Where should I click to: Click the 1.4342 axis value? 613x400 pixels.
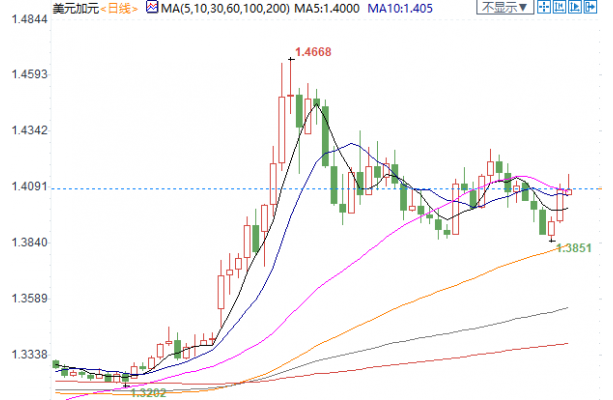tap(30, 130)
